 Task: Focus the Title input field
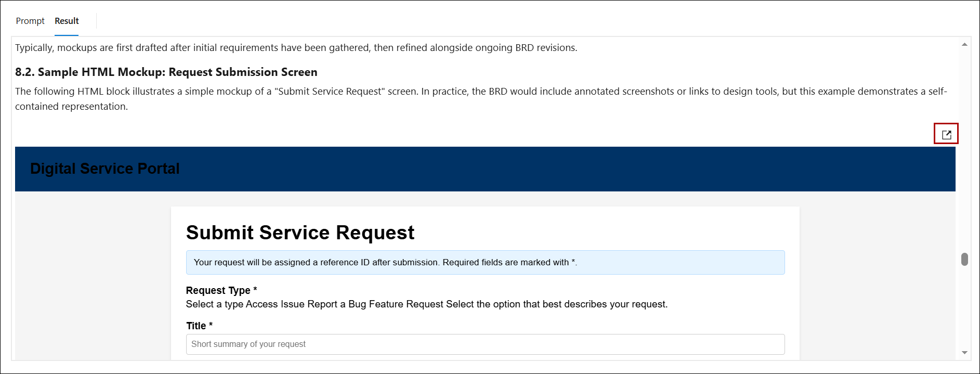485,344
